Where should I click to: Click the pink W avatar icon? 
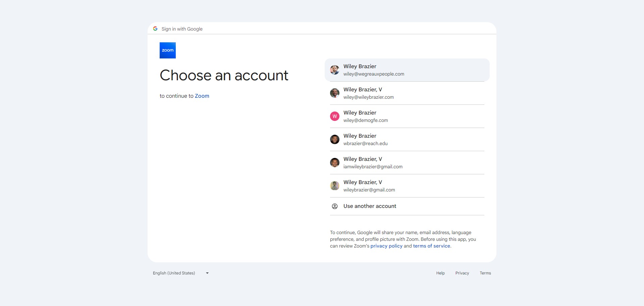pyautogui.click(x=334, y=116)
